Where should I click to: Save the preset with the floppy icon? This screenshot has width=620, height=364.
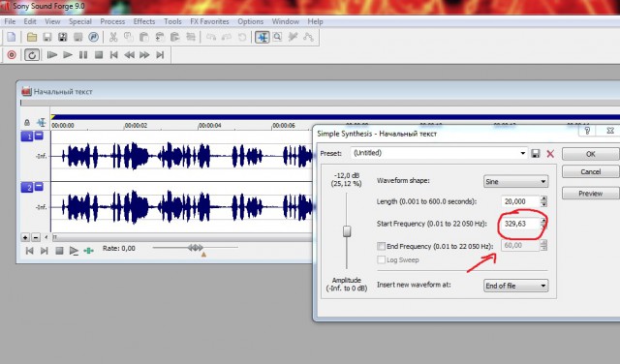(536, 153)
